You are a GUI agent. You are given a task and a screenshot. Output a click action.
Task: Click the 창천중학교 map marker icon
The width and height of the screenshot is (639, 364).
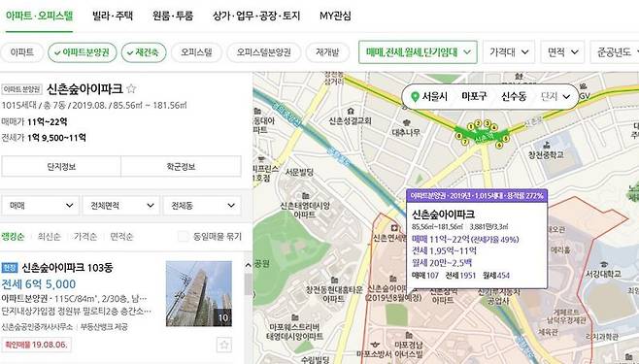547,146
